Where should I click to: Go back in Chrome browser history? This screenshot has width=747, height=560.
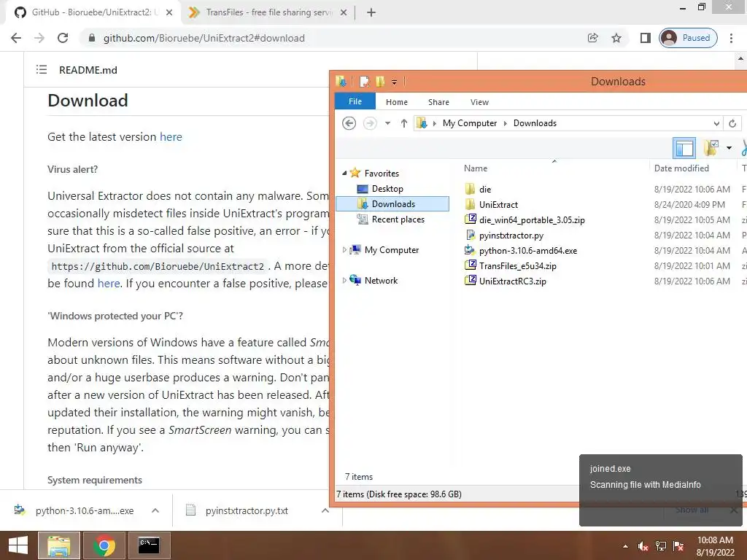click(x=16, y=38)
